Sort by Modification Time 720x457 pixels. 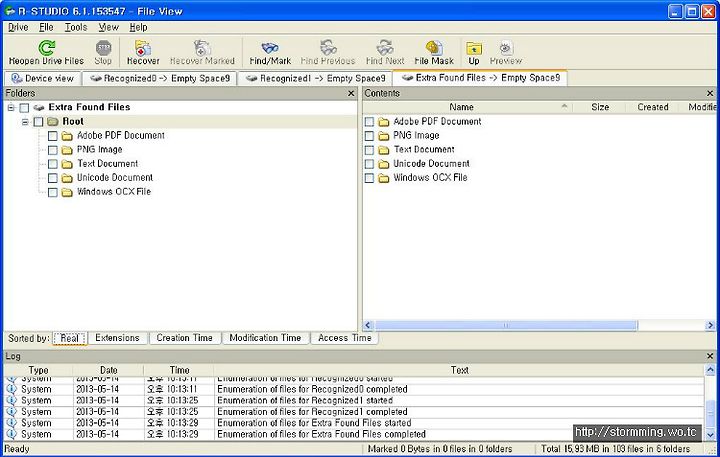click(265, 338)
